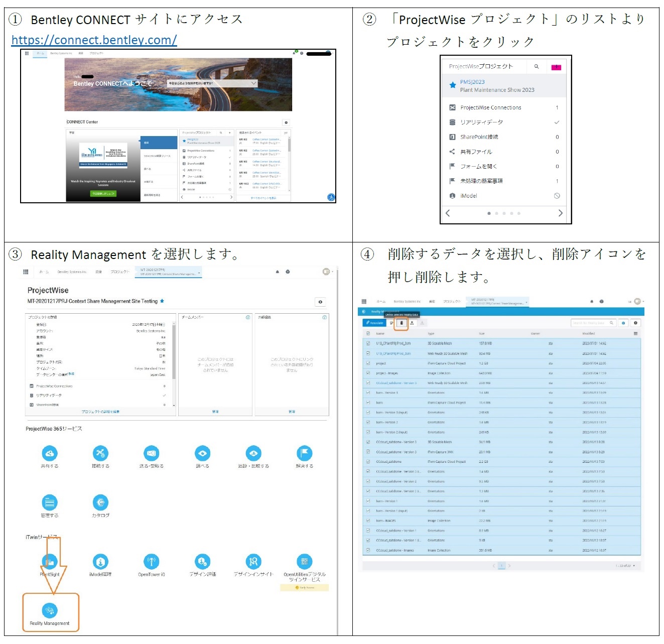Click trash icon to delete selected reality data
This screenshot has height=644, width=664.
(401, 323)
